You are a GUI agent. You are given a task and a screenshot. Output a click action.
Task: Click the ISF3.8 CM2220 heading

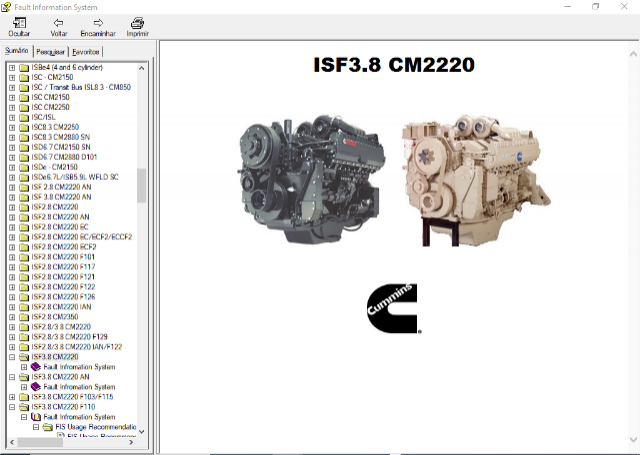394,64
